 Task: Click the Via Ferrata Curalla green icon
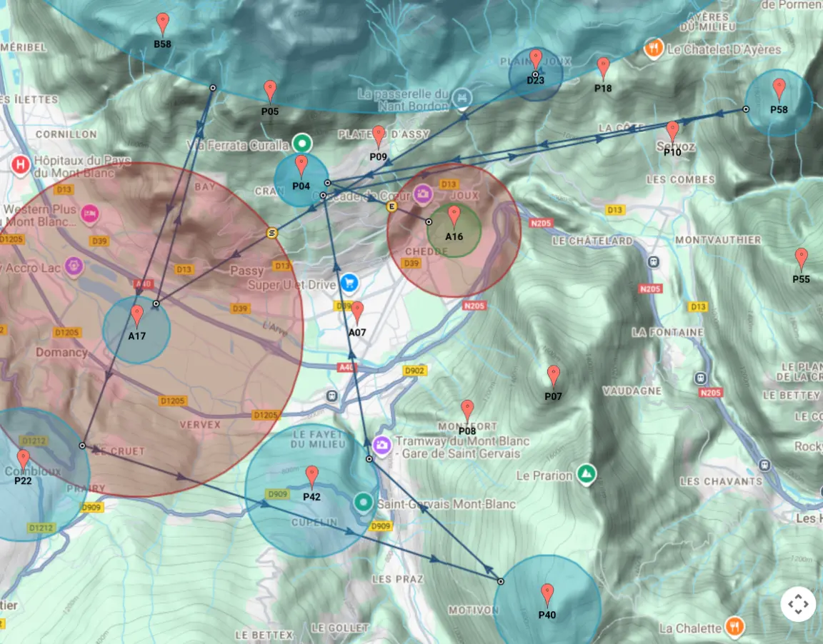pos(302,143)
